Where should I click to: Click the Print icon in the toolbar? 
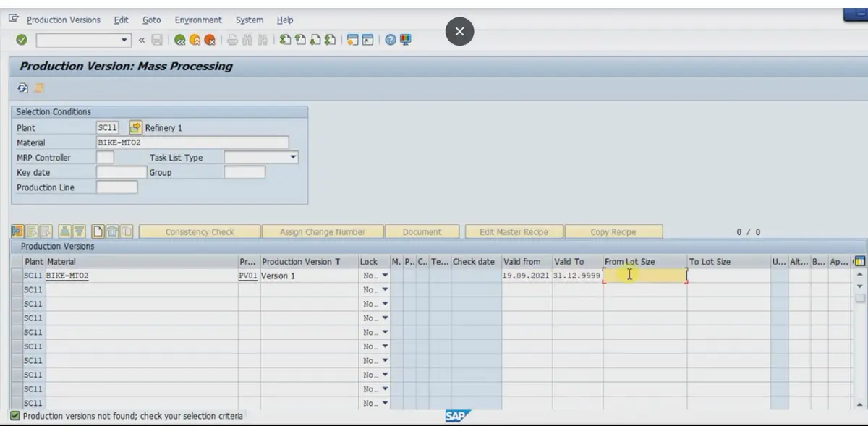(x=231, y=39)
